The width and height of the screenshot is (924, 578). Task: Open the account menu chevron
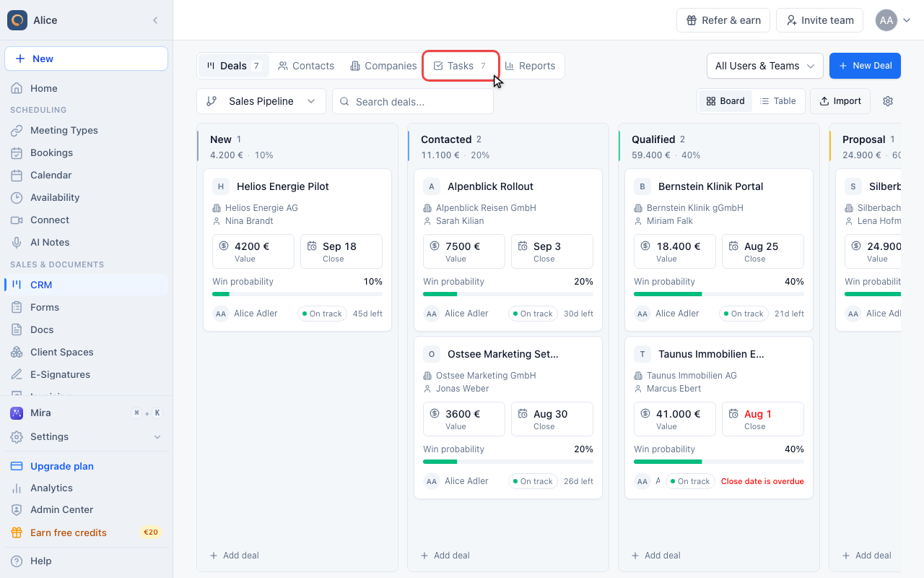(907, 20)
